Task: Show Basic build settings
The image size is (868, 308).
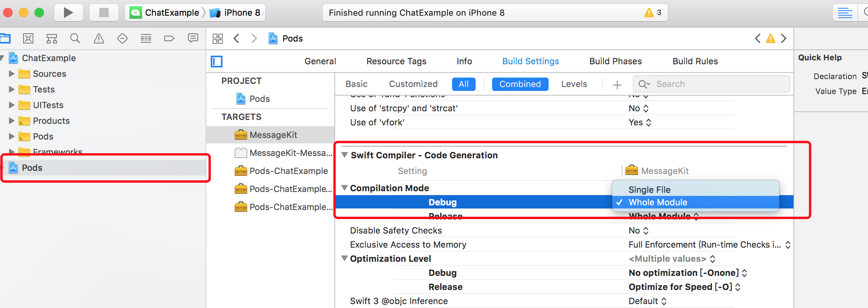Action: [x=357, y=84]
